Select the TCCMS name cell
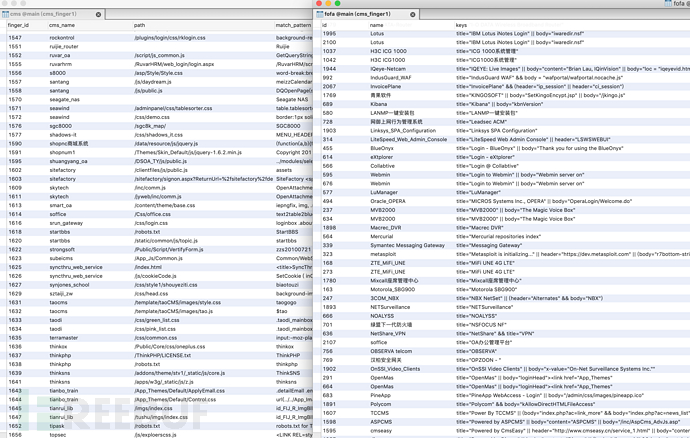This screenshot has width=690, height=438. click(379, 413)
